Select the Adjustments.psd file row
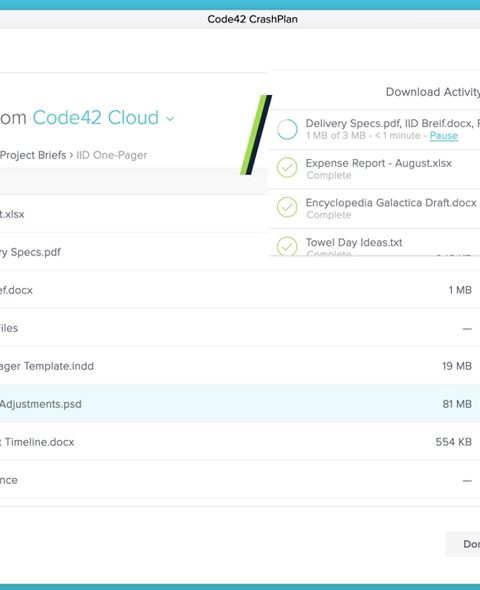This screenshot has width=480, height=590. pos(240,404)
